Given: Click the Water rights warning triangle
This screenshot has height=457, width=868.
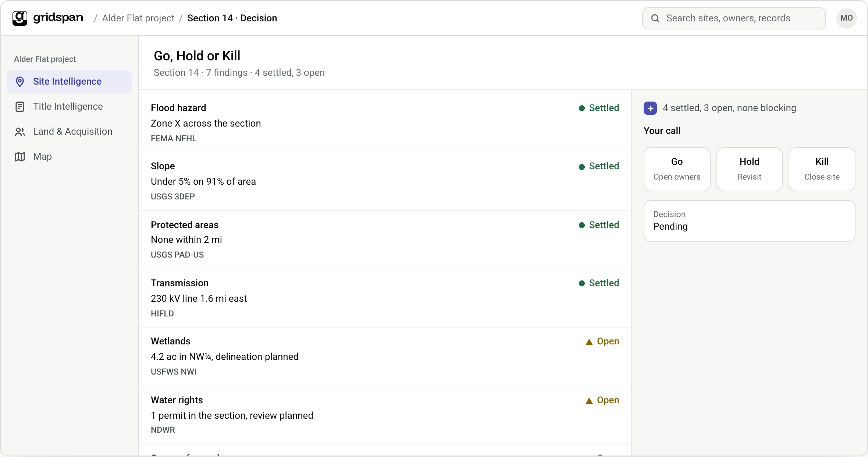Looking at the screenshot, I should 589,401.
